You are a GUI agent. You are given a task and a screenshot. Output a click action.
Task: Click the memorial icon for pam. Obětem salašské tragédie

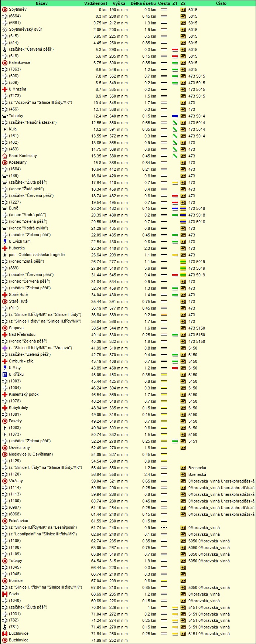click(x=5, y=255)
